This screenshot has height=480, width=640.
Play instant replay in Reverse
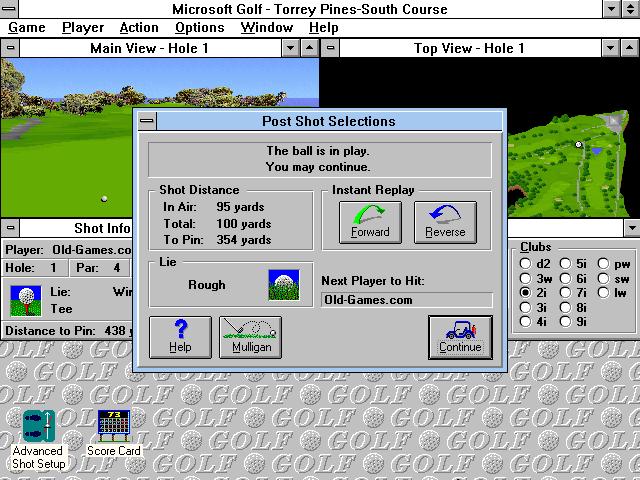pos(445,222)
